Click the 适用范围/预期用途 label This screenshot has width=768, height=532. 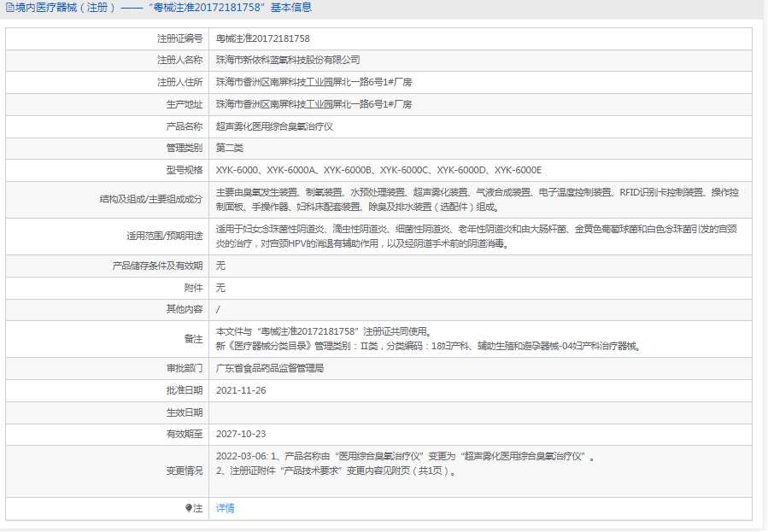(164, 236)
